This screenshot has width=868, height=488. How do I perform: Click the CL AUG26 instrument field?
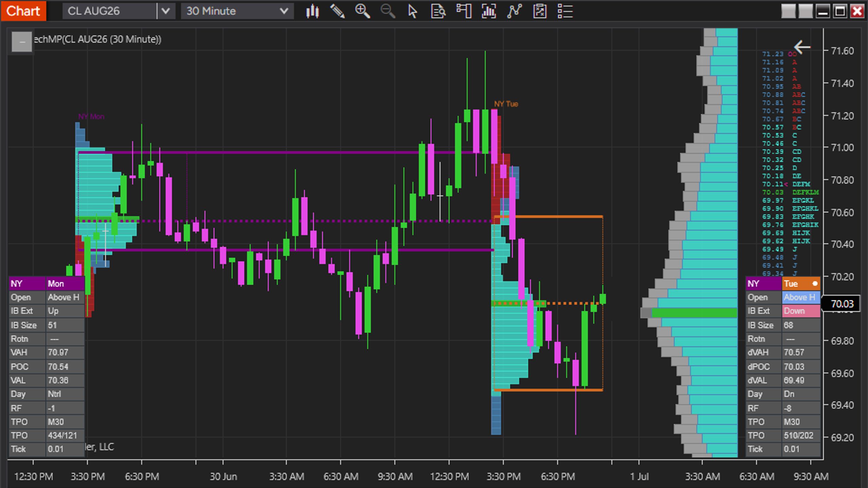pos(110,11)
